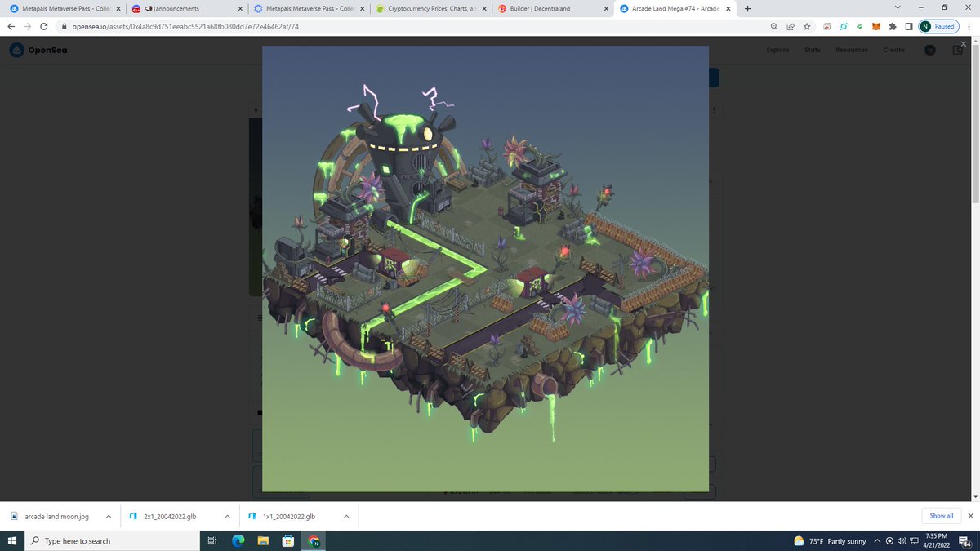Switch to Builder | Decentraland tab
The height and width of the screenshot is (551, 980).
pyautogui.click(x=552, y=8)
